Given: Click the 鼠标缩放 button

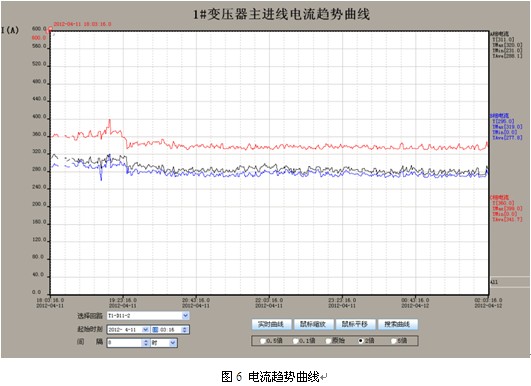Looking at the screenshot, I should [x=313, y=324].
